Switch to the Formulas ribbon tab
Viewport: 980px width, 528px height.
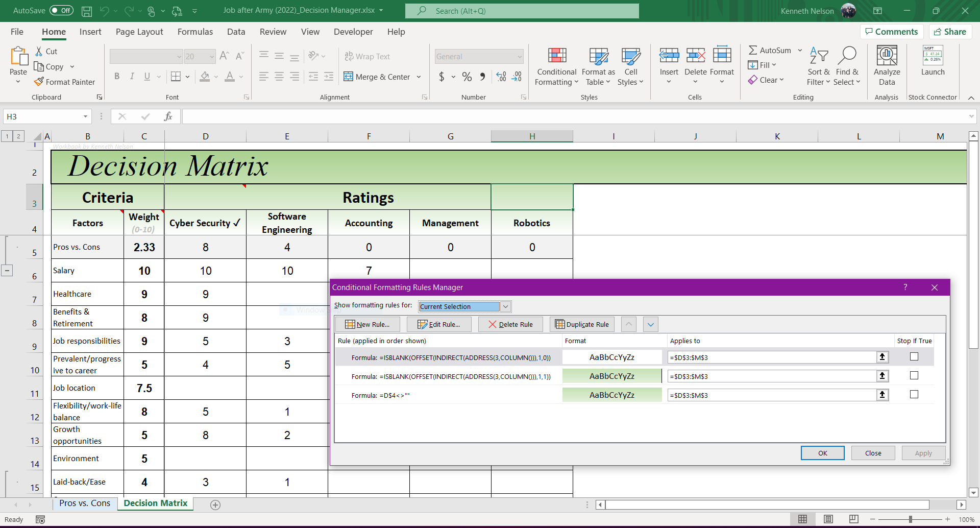click(195, 32)
